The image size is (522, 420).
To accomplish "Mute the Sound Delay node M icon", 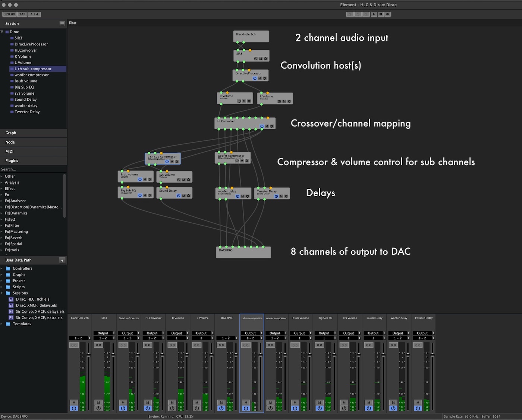I will (x=183, y=196).
